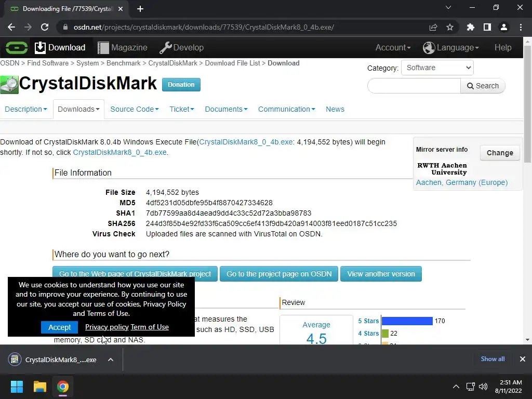532x399 pixels.
Task: Expand the Communication tab menu
Action: [287, 109]
